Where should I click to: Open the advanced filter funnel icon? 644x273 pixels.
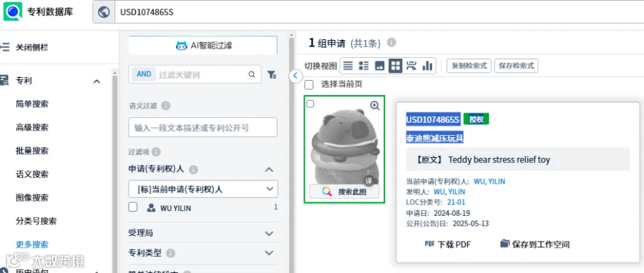pos(271,74)
